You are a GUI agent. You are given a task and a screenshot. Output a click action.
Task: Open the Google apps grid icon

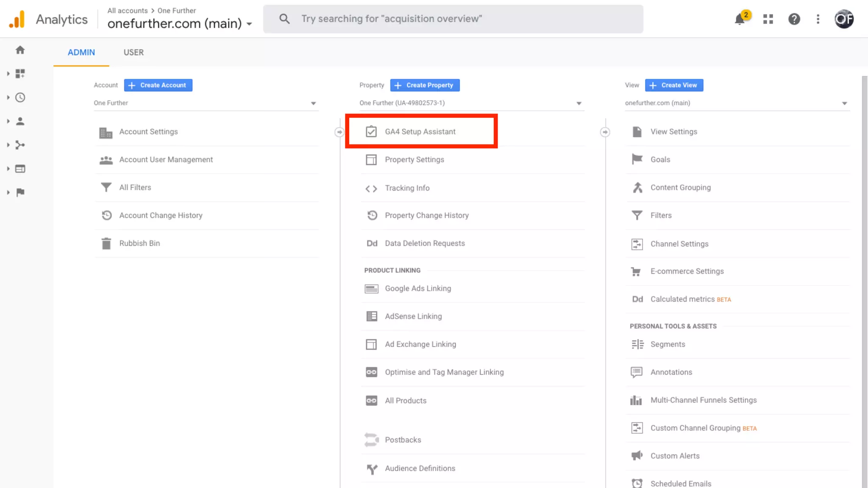pos(768,19)
